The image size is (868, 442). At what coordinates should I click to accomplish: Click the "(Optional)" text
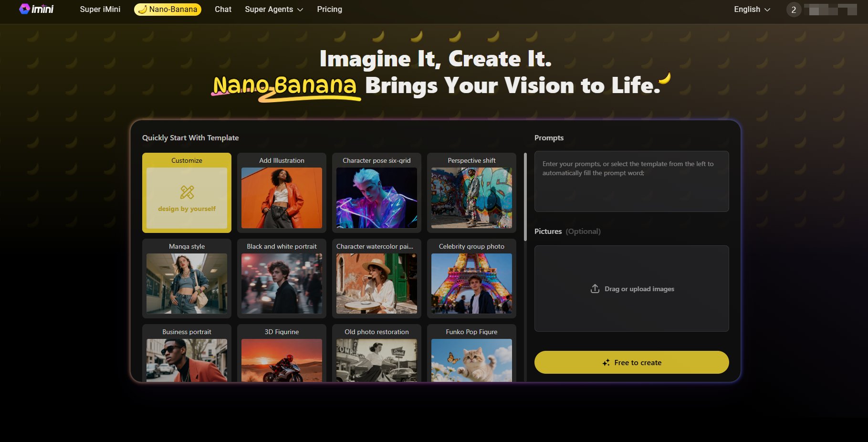(x=583, y=232)
